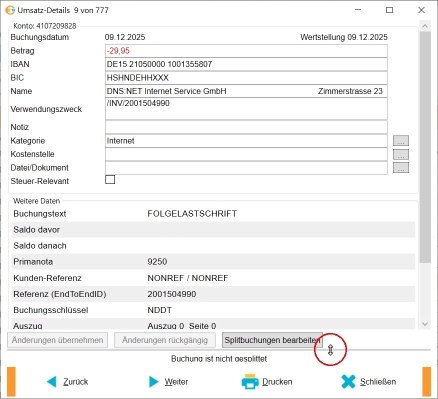Toggle the Steuer-Relevant checkbox
The width and height of the screenshot is (438, 399).
[110, 180]
